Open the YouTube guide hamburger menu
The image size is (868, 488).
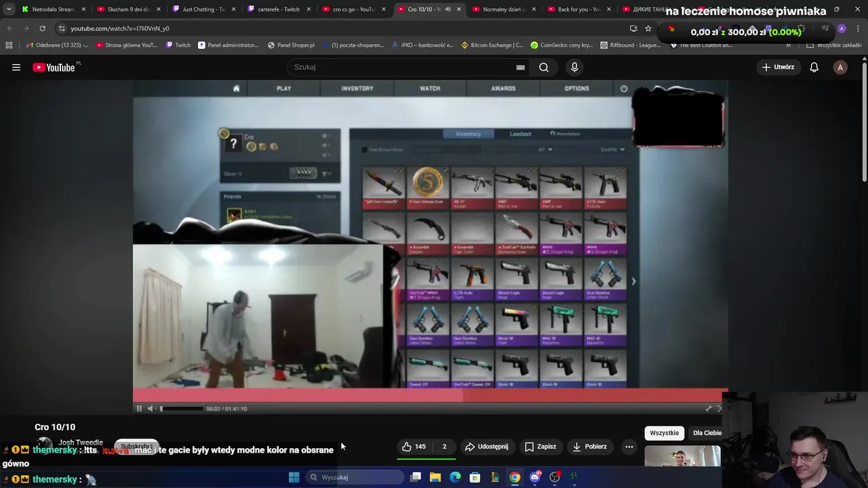pos(16,67)
